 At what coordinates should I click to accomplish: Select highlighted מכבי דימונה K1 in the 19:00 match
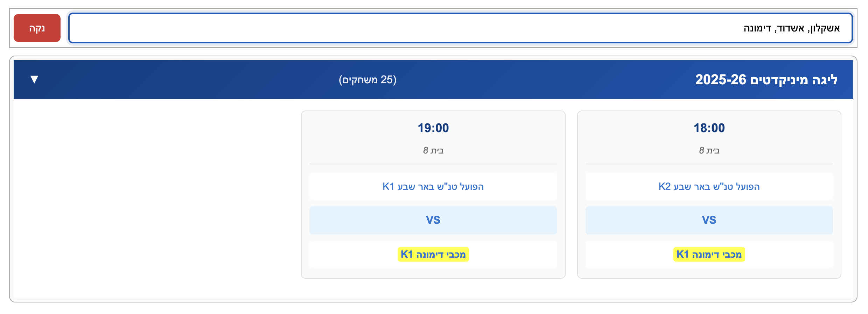(x=433, y=254)
